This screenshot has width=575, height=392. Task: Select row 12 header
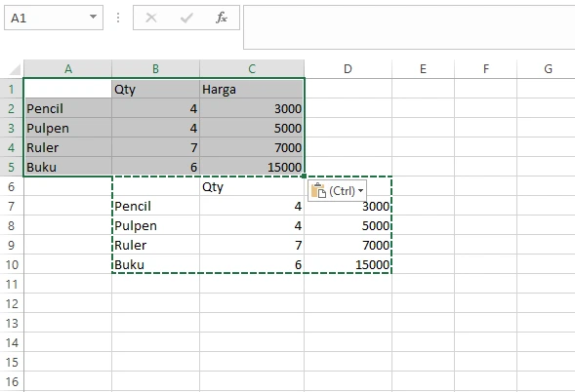click(12, 303)
